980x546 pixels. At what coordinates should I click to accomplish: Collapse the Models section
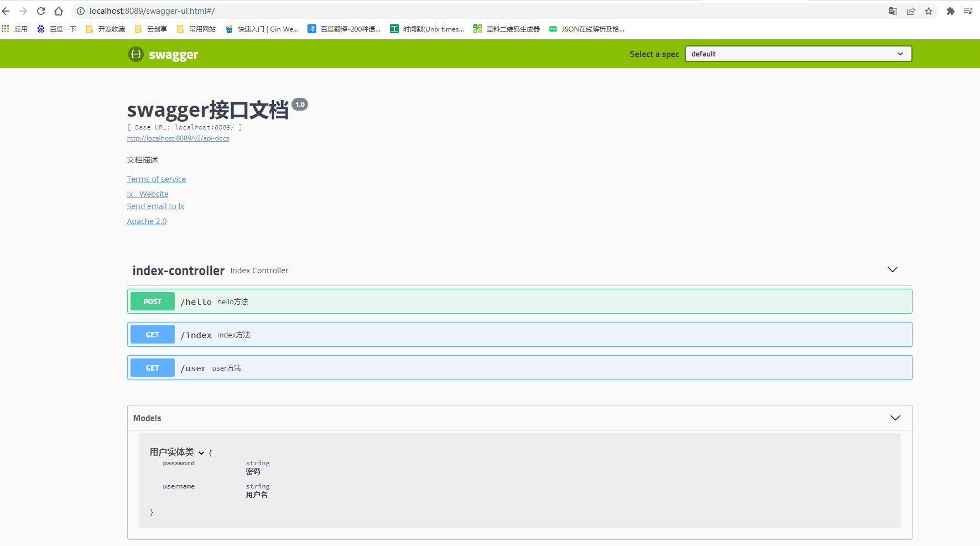click(895, 418)
